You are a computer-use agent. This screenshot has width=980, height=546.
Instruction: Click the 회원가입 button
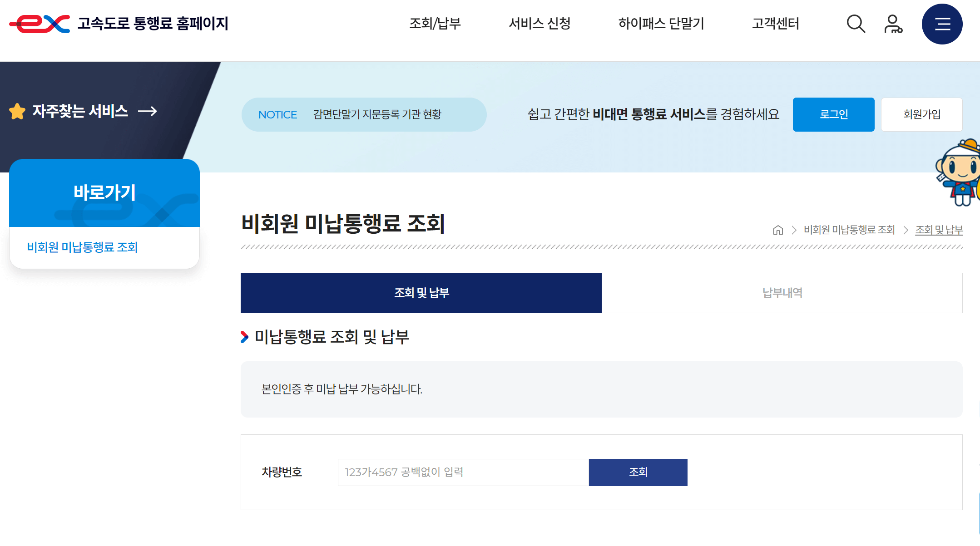[x=921, y=114]
